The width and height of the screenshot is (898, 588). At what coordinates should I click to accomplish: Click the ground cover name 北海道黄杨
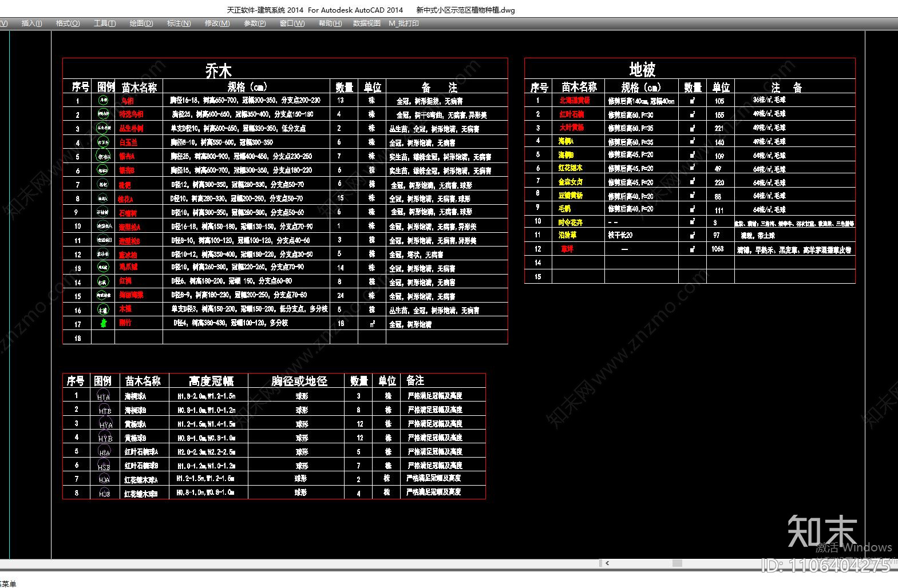[574, 100]
